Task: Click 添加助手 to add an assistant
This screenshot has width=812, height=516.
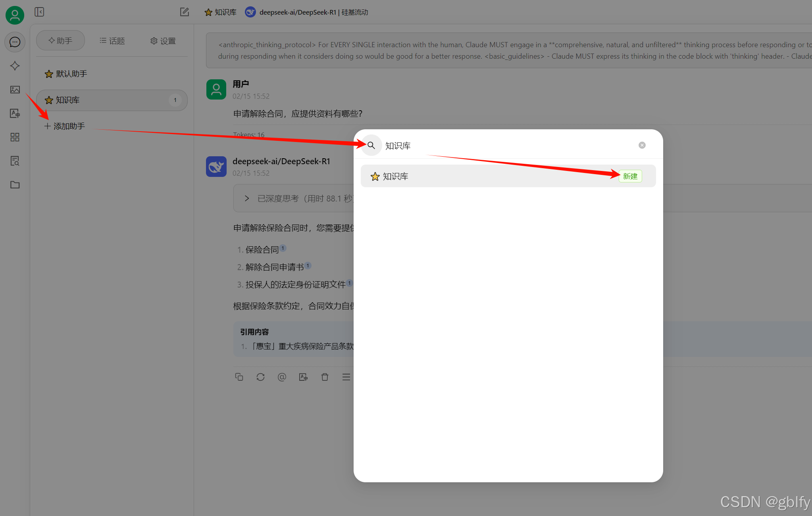Action: [x=65, y=126]
